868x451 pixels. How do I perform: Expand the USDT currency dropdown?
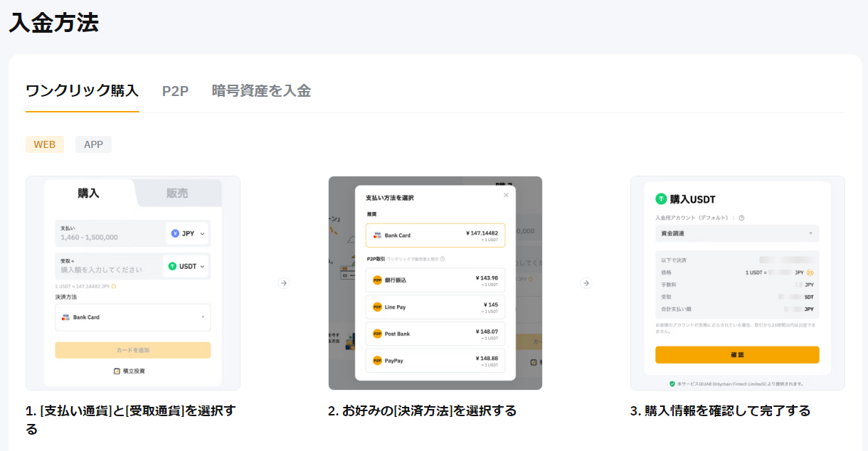(186, 266)
